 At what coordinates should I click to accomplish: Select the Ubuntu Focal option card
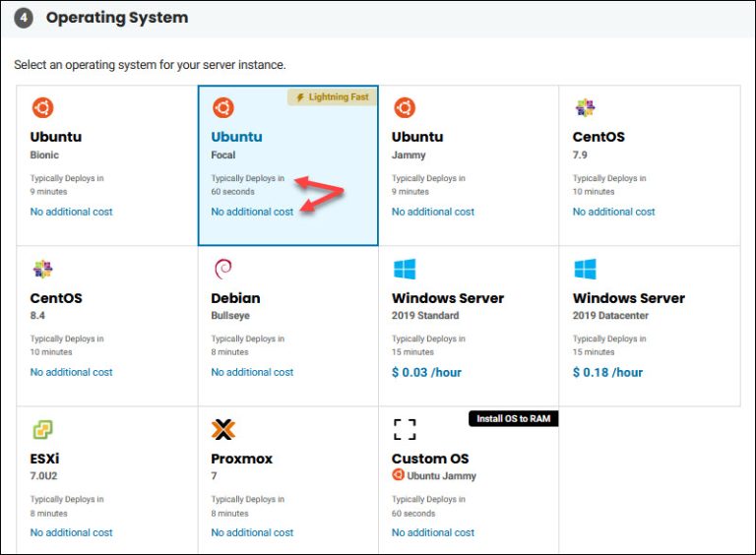287,165
